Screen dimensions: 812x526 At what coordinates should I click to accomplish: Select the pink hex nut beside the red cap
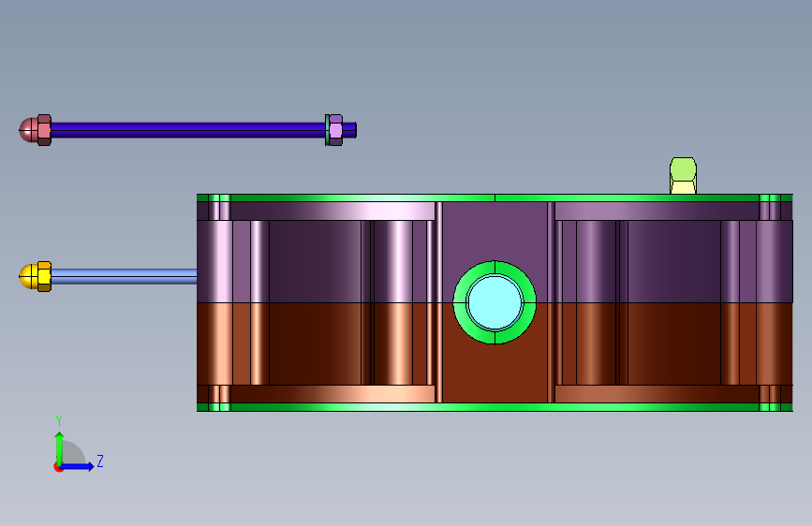click(x=45, y=130)
